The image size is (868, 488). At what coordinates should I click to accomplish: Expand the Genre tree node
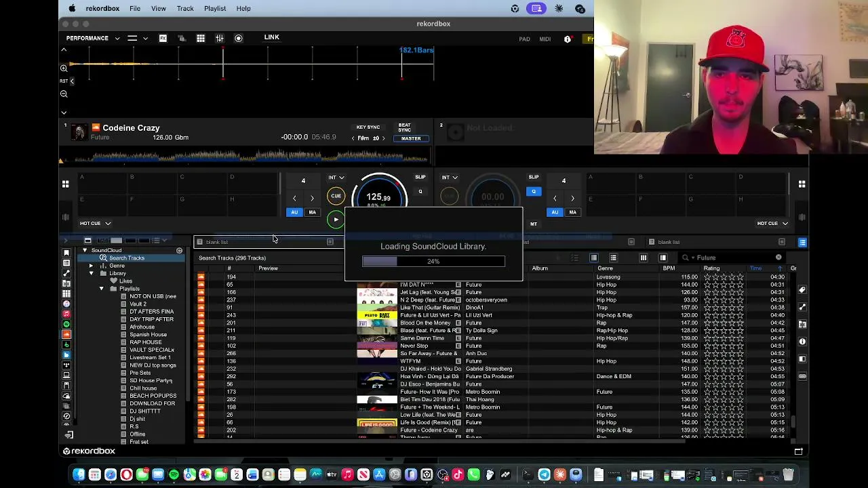click(x=92, y=266)
